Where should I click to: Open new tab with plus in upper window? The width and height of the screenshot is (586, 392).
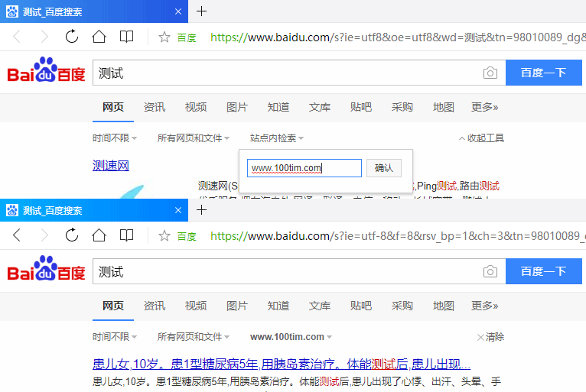201,11
